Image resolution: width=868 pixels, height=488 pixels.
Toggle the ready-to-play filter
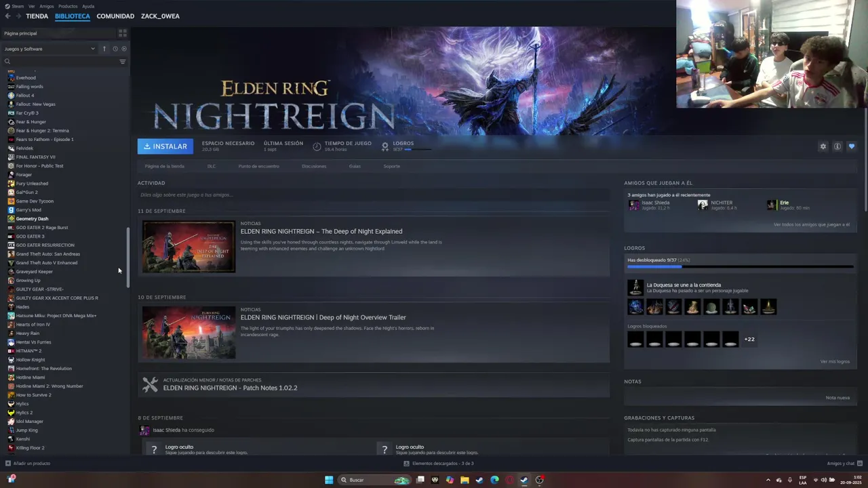pyautogui.click(x=123, y=49)
